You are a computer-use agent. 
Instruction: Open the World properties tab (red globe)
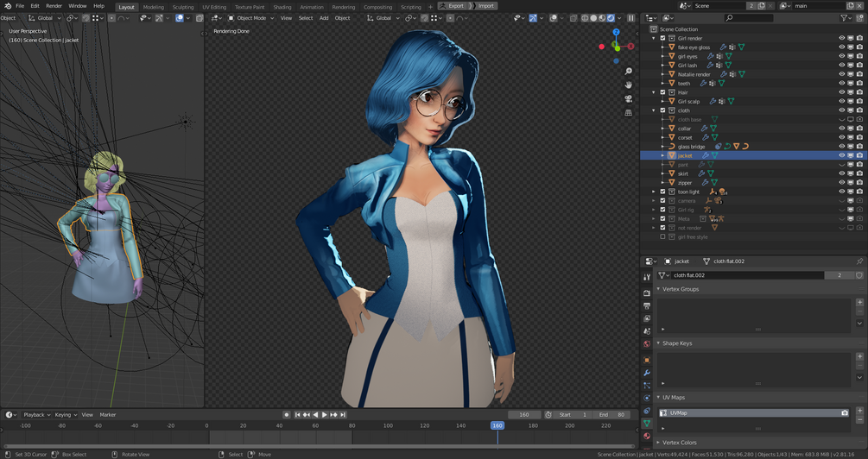pyautogui.click(x=647, y=344)
